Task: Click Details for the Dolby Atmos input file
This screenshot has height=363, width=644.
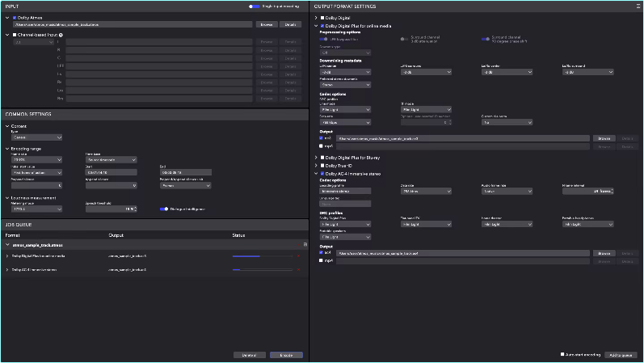Action: (290, 25)
